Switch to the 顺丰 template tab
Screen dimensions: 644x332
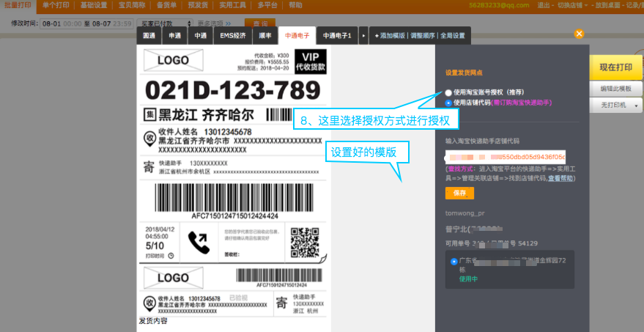265,35
